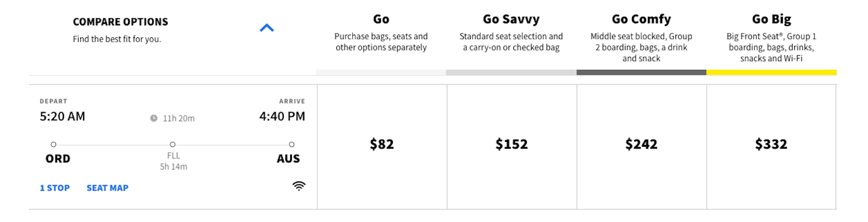
Task: Click the Wi-Fi availability icon
Action: coord(299,186)
